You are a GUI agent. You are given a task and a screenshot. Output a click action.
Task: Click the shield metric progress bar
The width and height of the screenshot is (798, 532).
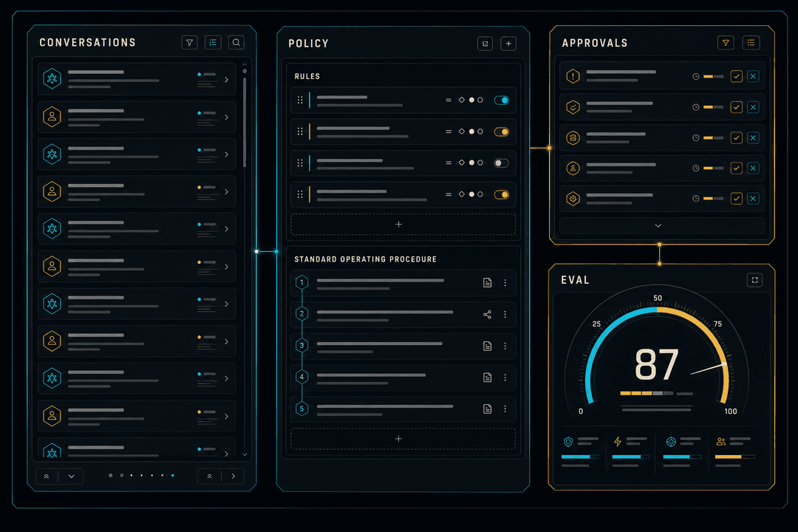580,457
